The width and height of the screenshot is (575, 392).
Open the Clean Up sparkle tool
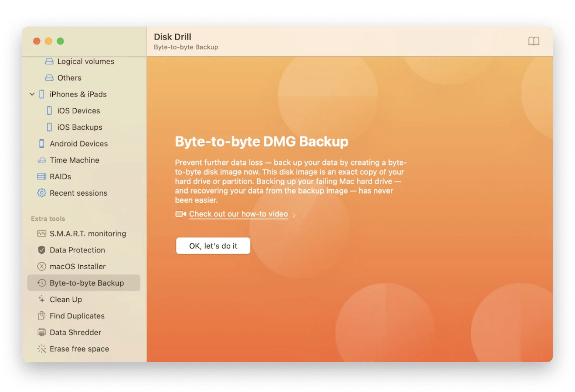pos(41,299)
